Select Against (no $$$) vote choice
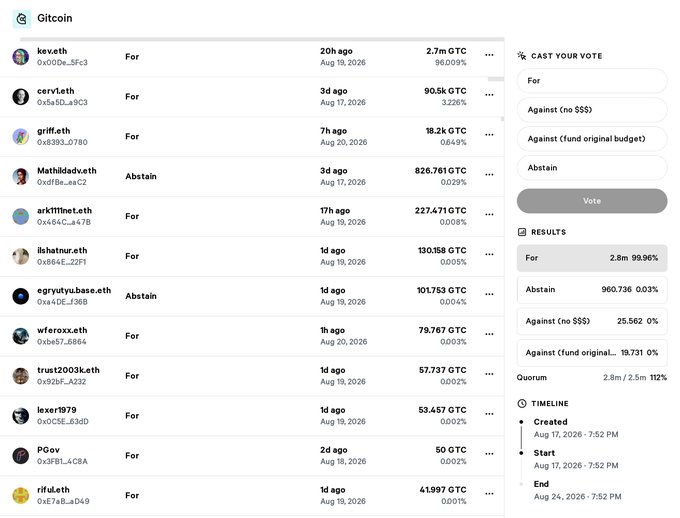The height and width of the screenshot is (518, 680). point(592,110)
